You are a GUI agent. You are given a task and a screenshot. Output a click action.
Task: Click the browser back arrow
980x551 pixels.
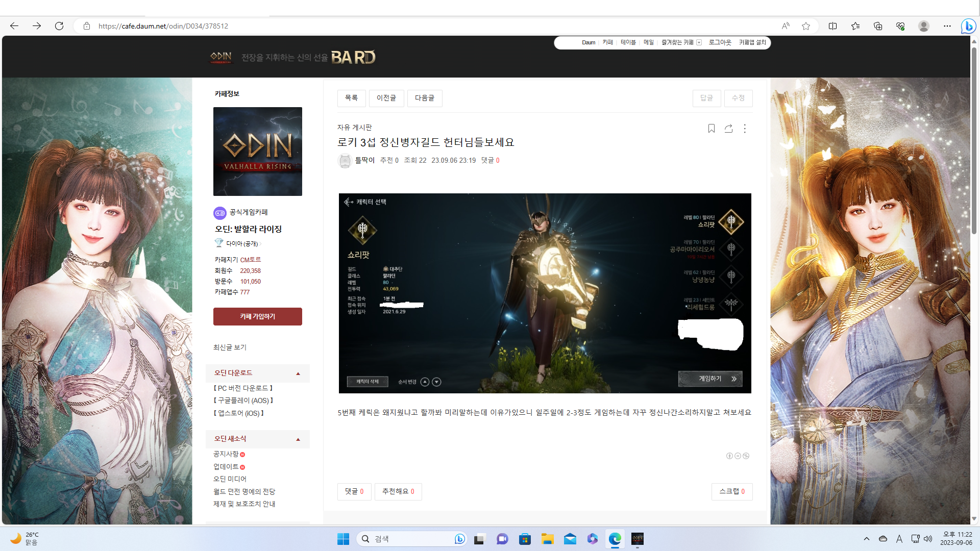point(14,26)
